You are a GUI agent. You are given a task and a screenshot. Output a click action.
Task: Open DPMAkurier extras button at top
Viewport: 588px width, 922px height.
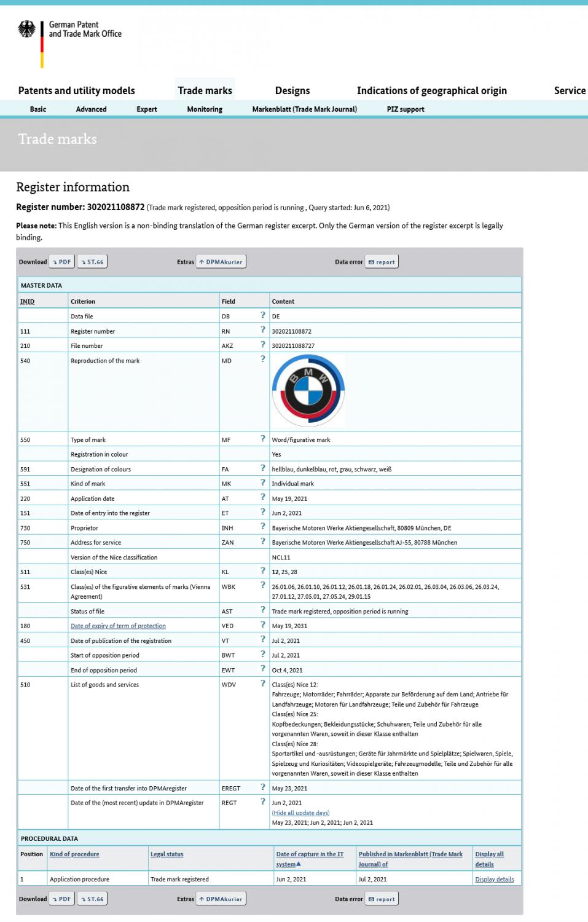tap(221, 262)
